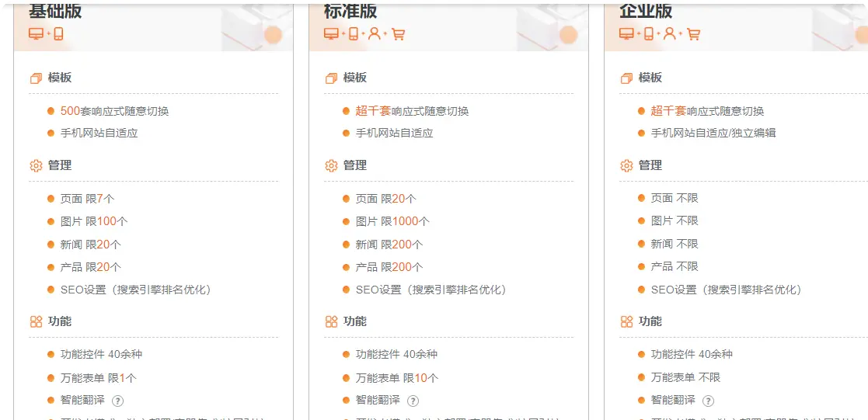Image resolution: width=868 pixels, height=420 pixels.
Task: Click 新闻 限20个 row
Action: (91, 244)
